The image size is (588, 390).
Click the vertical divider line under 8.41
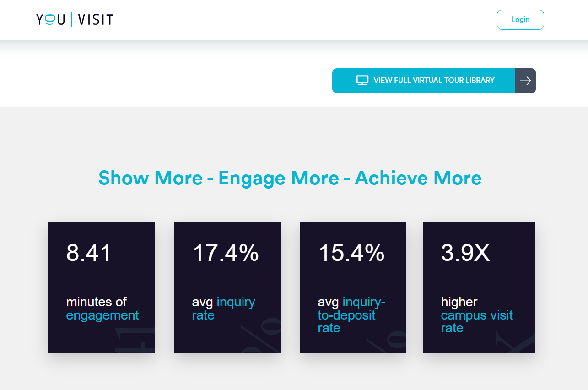pyautogui.click(x=70, y=277)
